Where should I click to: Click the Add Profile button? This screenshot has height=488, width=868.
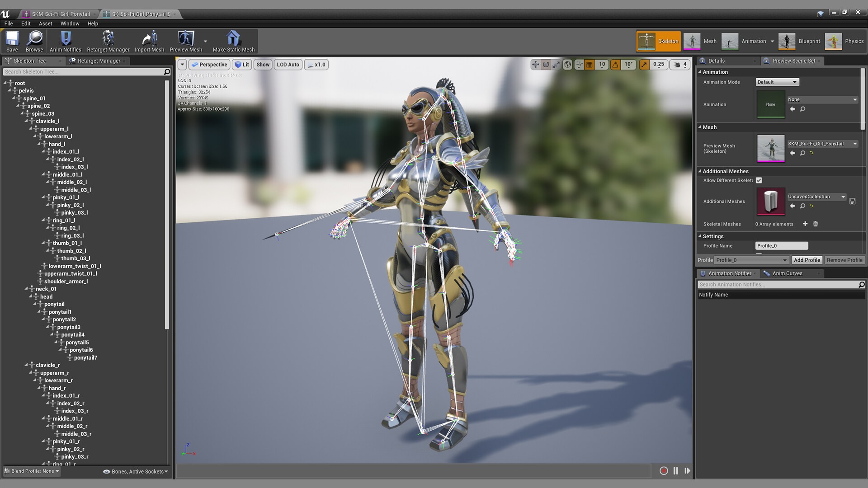(807, 260)
